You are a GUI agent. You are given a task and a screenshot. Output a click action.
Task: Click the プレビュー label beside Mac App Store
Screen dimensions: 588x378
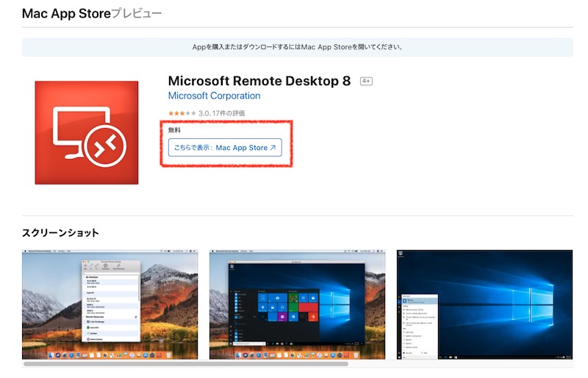[137, 13]
